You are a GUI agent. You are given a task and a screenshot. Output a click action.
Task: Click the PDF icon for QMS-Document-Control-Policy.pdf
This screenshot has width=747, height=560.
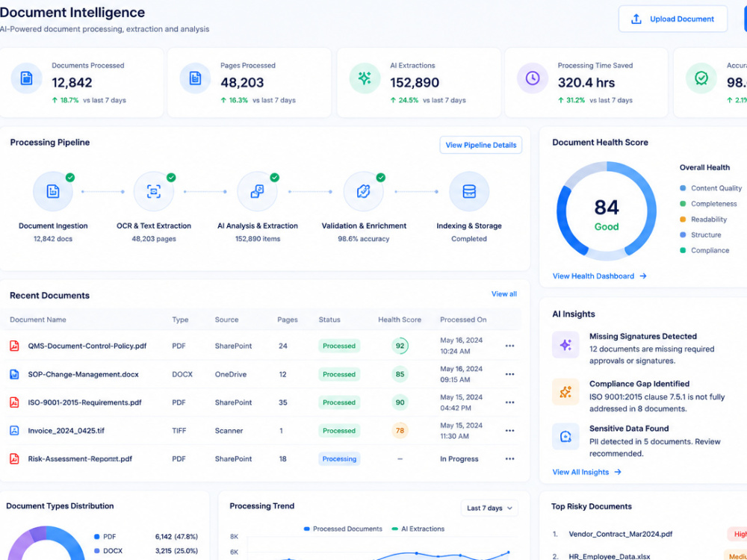point(14,346)
